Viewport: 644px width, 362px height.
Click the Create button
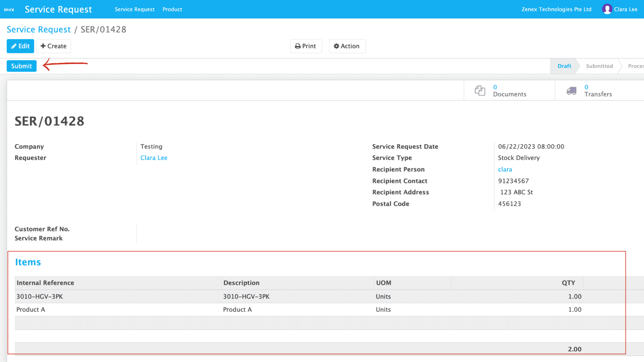pyautogui.click(x=53, y=46)
